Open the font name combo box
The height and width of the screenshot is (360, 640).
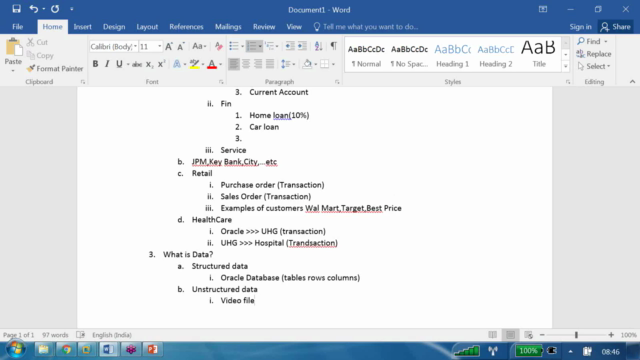click(x=113, y=47)
